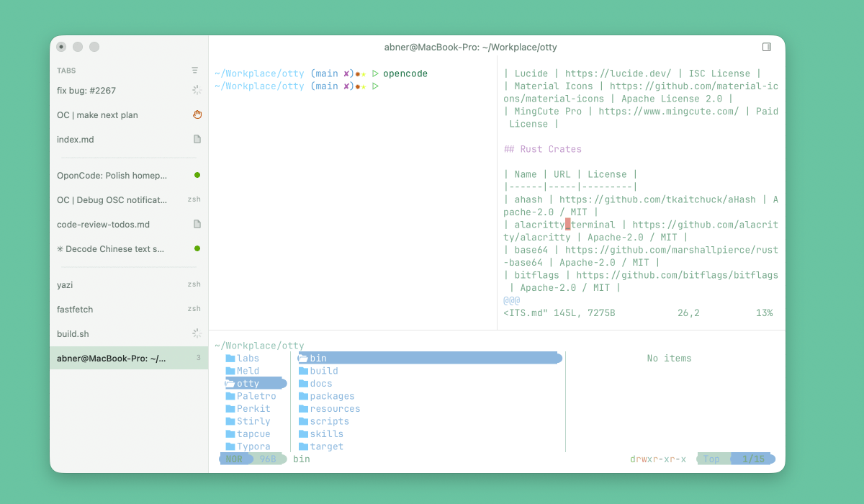Click green dot on Decode Chinese text tab
Image resolution: width=864 pixels, height=504 pixels.
click(197, 248)
